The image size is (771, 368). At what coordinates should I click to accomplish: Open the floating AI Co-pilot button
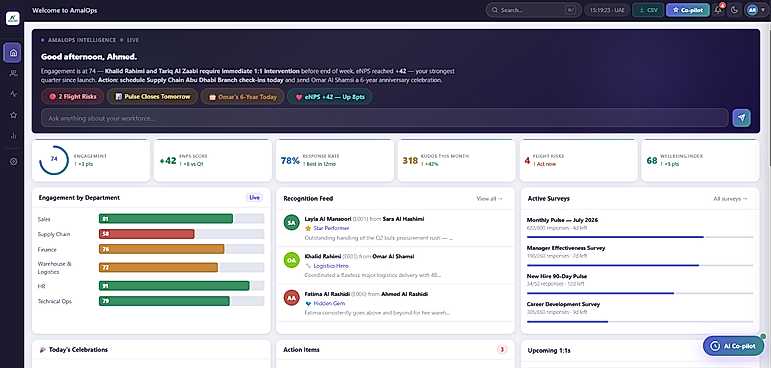pyautogui.click(x=733, y=346)
